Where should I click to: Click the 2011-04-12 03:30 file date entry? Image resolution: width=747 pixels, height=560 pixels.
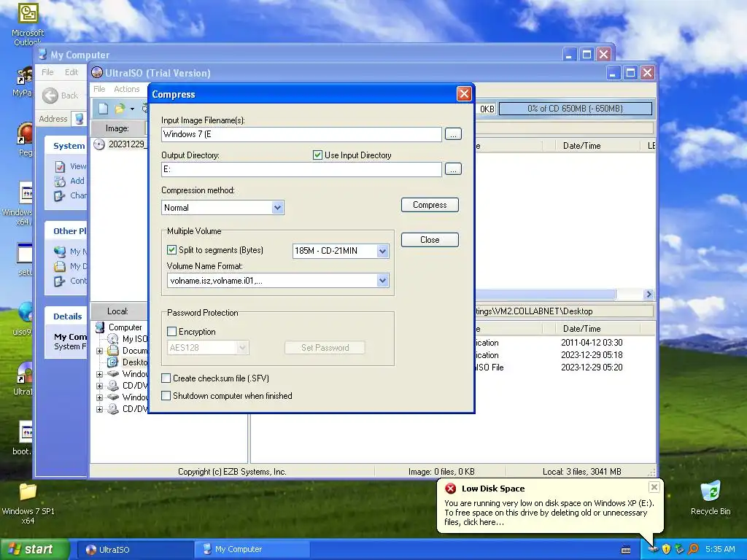[x=592, y=343]
